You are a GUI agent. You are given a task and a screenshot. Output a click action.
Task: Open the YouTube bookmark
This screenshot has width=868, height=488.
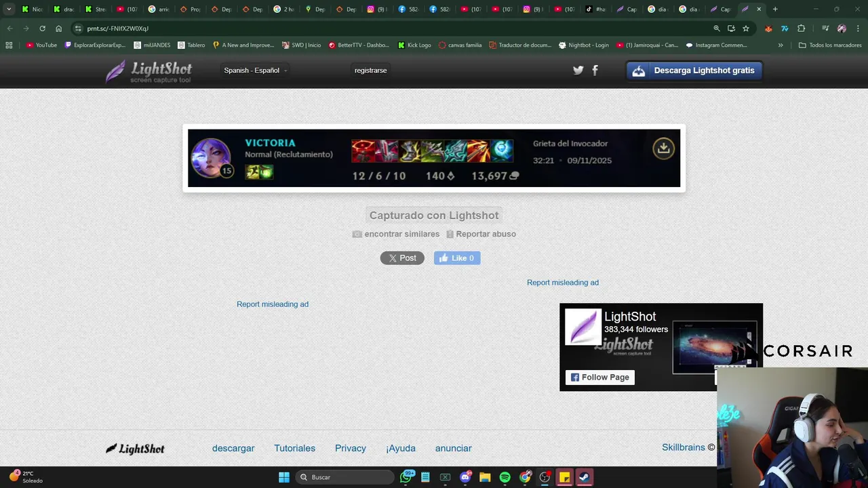pyautogui.click(x=41, y=45)
